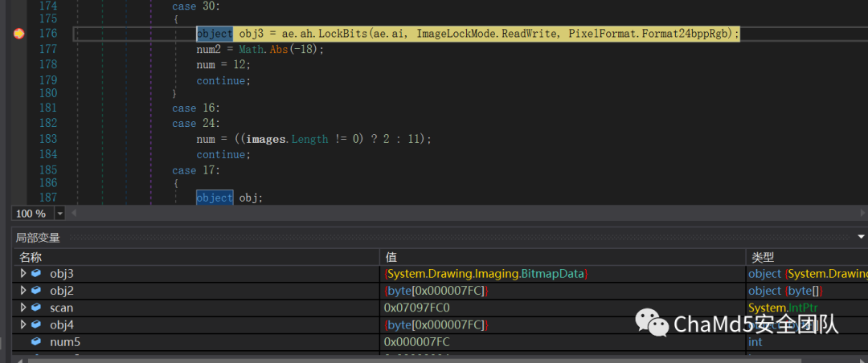This screenshot has width=868, height=363.
Task: Click line number 176 in gutter
Action: coord(48,33)
